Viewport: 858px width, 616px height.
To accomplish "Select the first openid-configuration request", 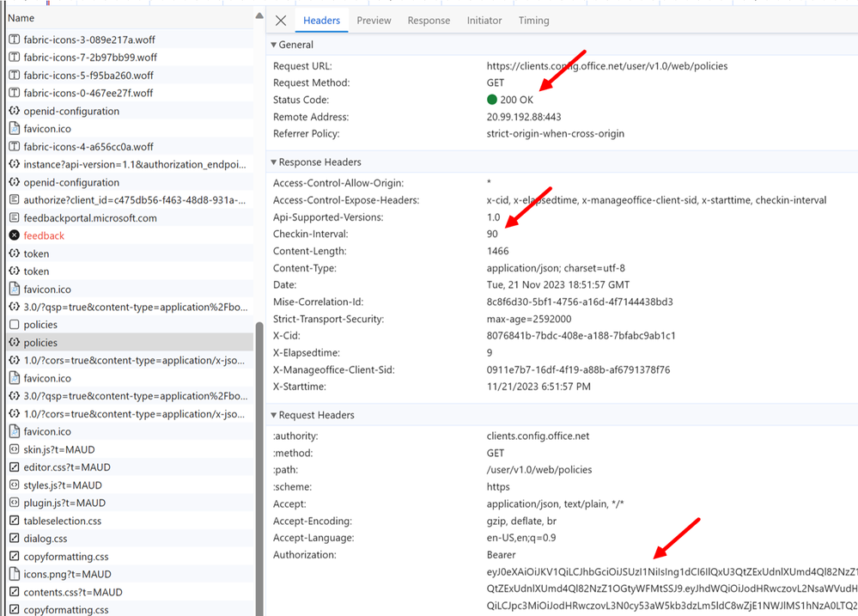I will (71, 111).
